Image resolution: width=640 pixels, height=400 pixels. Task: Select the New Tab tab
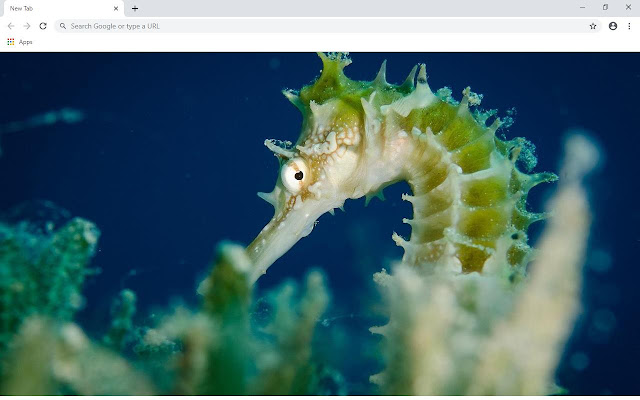point(63,9)
